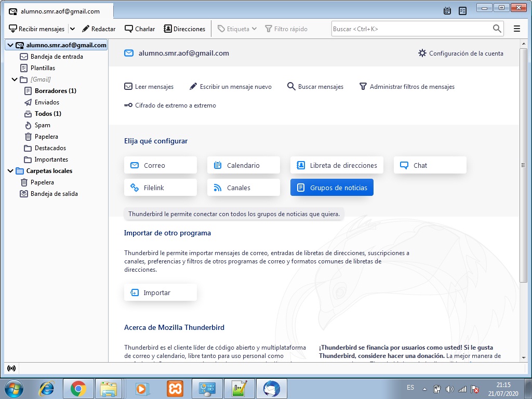This screenshot has height=399, width=532.
Task: Open Cifrado de extremo a extremo
Action: 170,105
